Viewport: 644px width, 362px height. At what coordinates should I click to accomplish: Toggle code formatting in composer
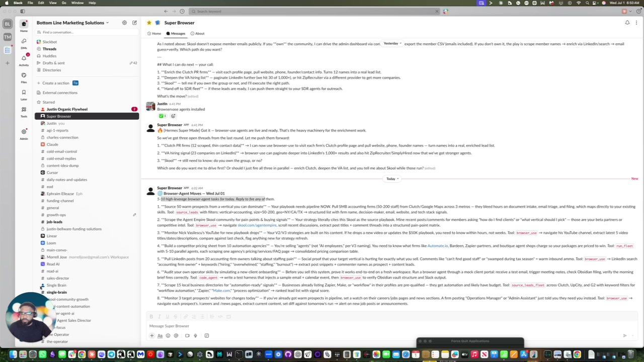[x=220, y=317]
